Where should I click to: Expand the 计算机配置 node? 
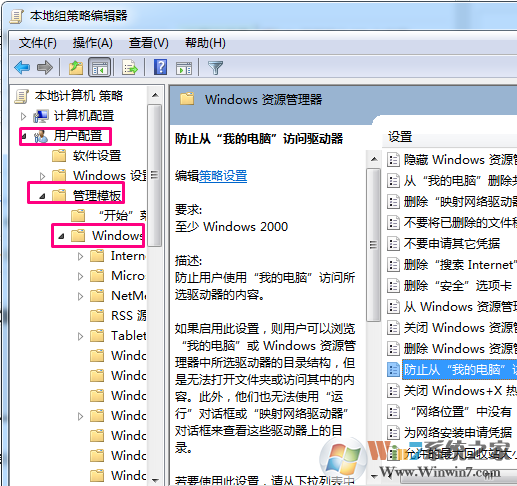pos(23,116)
